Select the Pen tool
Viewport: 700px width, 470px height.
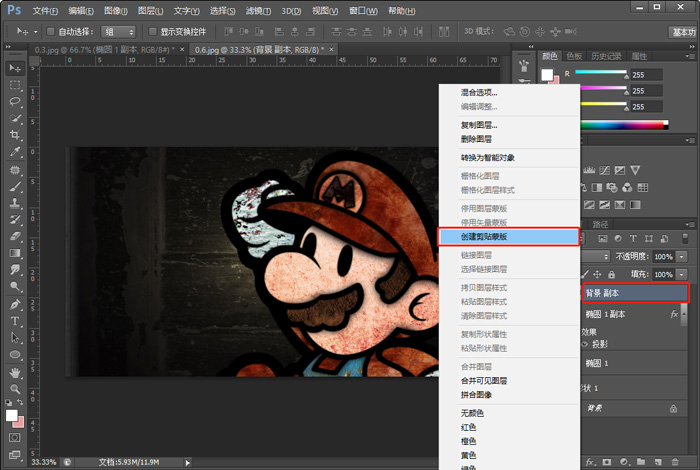click(15, 304)
